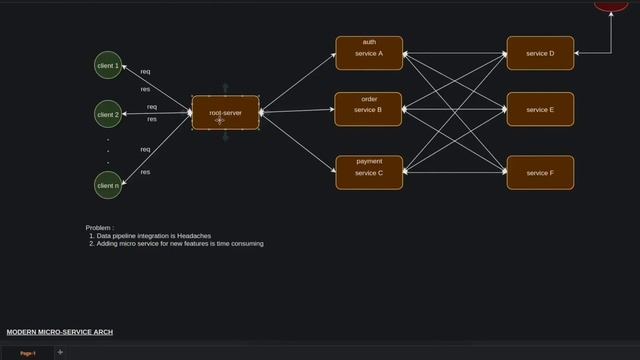The width and height of the screenshot is (640, 360).
Task: Open the Page-1 tab
Action: [x=28, y=353]
